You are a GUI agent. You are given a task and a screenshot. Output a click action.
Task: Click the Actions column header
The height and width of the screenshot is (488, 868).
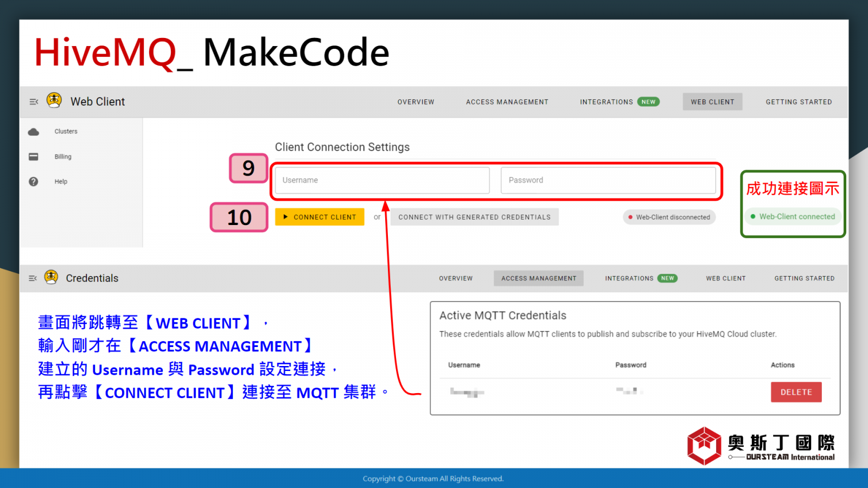(782, 365)
